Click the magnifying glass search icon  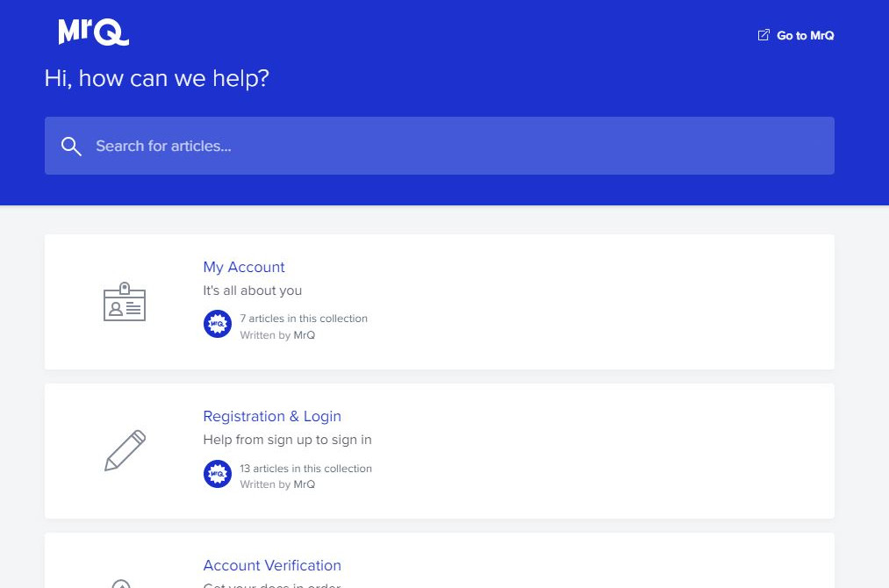click(x=71, y=147)
